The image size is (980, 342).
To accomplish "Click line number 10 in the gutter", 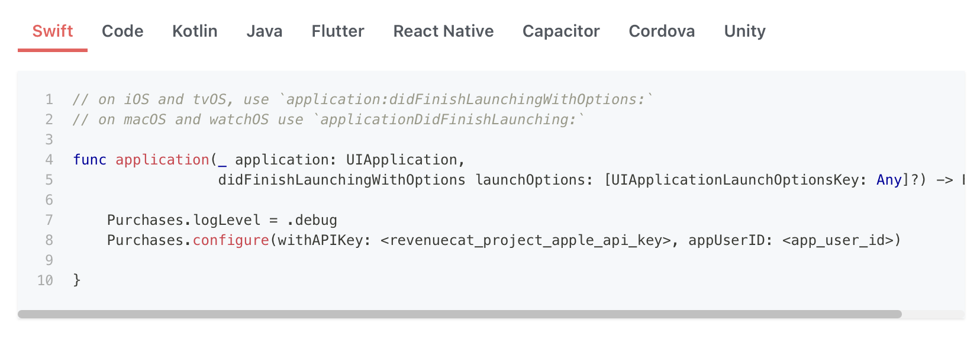I will point(45,280).
